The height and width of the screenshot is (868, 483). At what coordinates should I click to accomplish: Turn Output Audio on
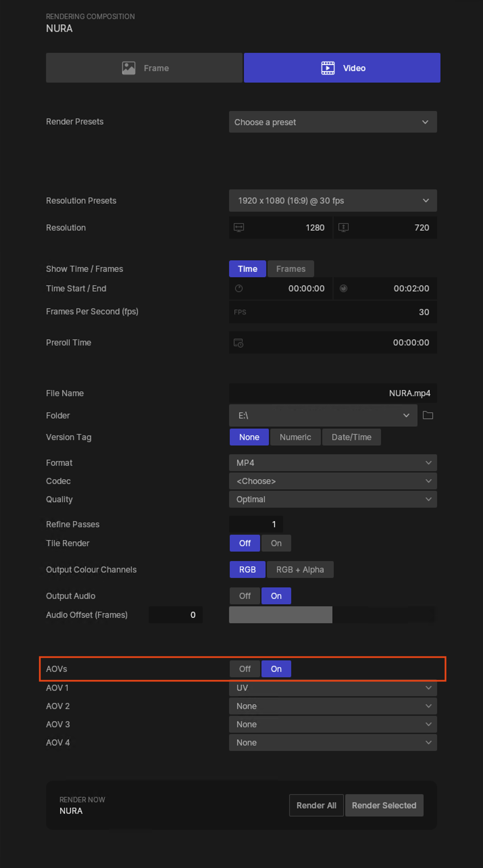pyautogui.click(x=276, y=596)
